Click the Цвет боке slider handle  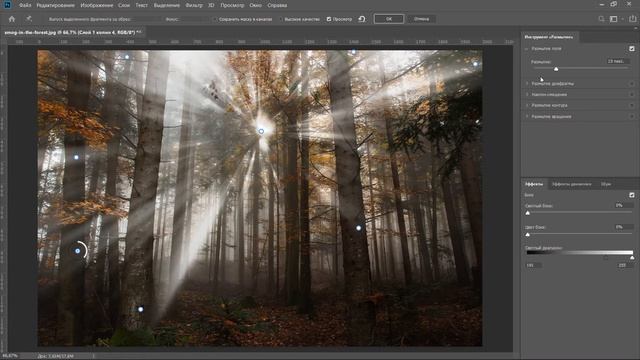(x=527, y=234)
